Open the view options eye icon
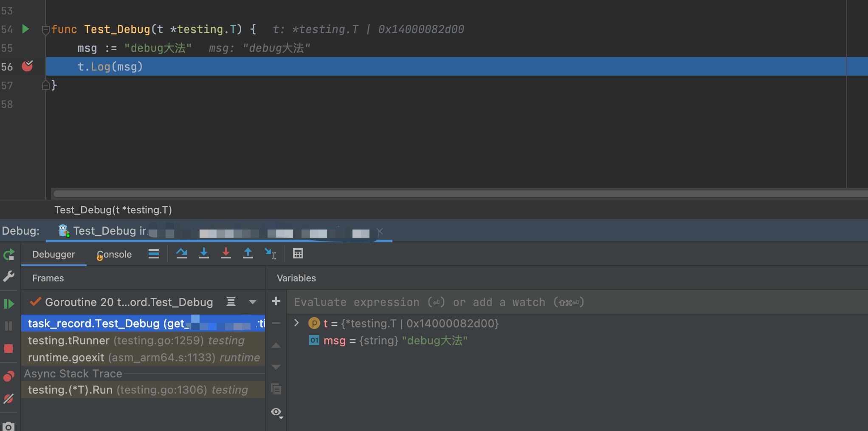 277,412
